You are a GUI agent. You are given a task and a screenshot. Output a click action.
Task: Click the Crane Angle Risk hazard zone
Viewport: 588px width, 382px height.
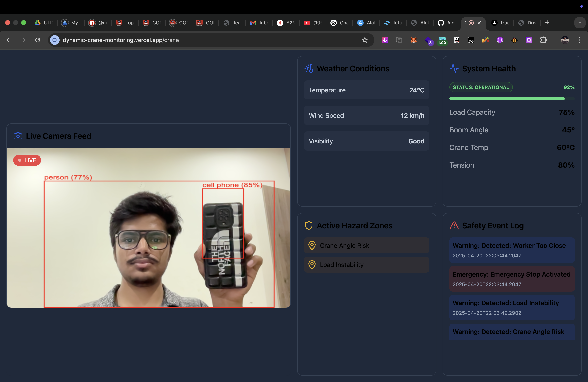366,246
